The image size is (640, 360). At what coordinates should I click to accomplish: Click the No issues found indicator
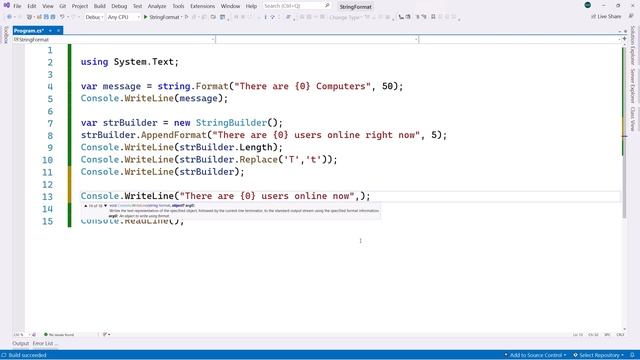click(x=59, y=335)
